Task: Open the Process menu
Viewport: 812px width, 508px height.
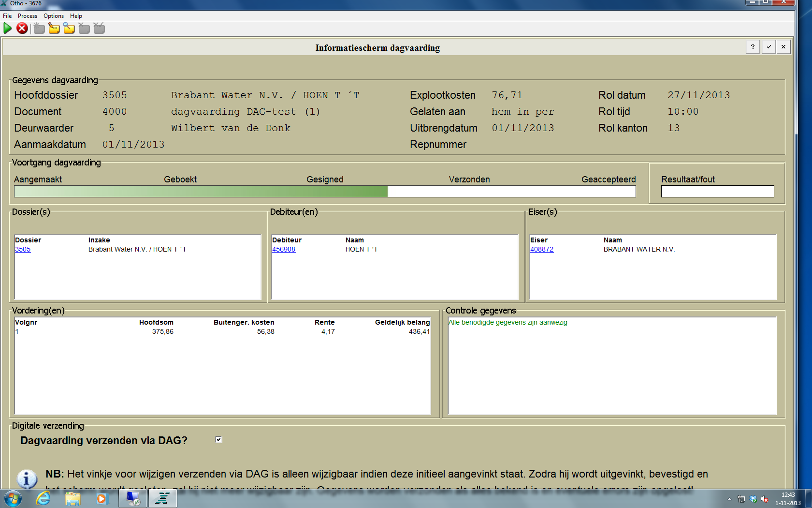Action: pyautogui.click(x=28, y=16)
